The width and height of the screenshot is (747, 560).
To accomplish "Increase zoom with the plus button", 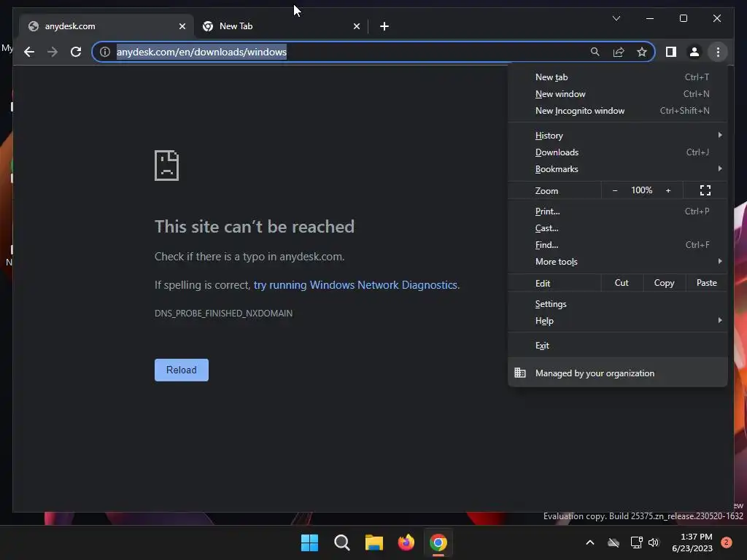I will click(x=668, y=190).
